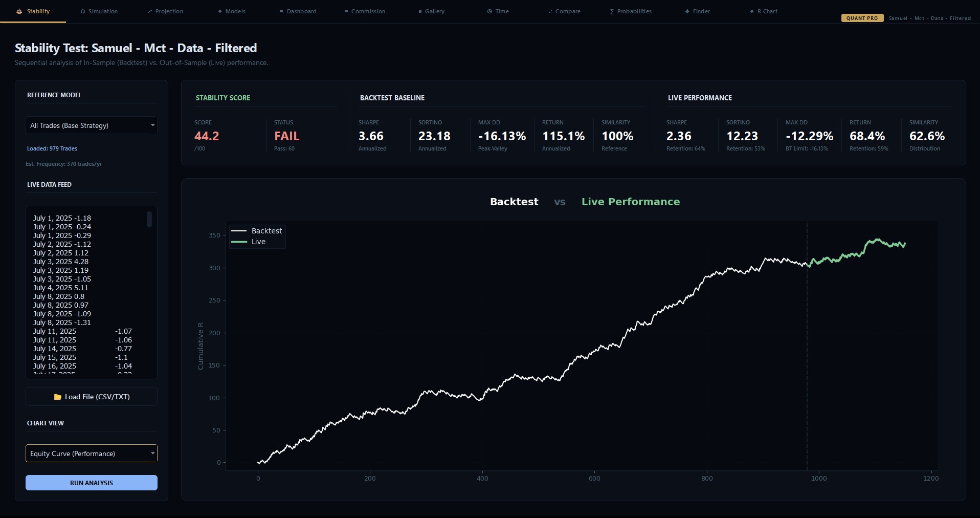The image size is (980, 518).
Task: Click the live Sharpe value 2.36
Action: click(679, 136)
